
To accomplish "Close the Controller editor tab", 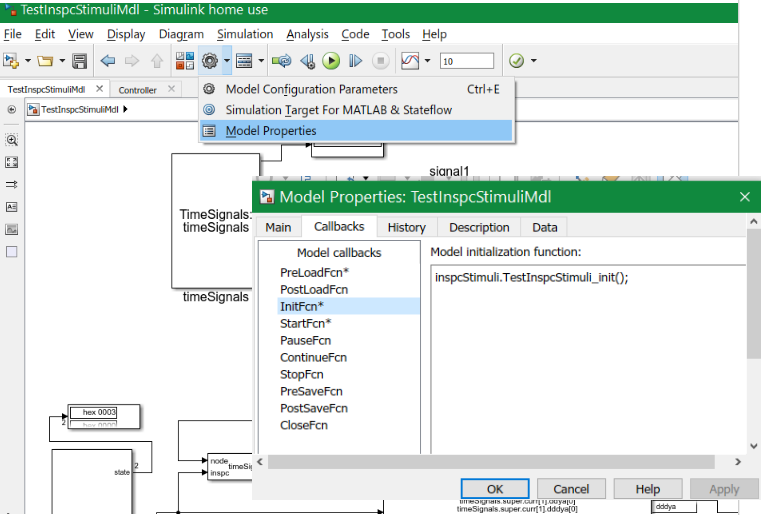I will [171, 89].
